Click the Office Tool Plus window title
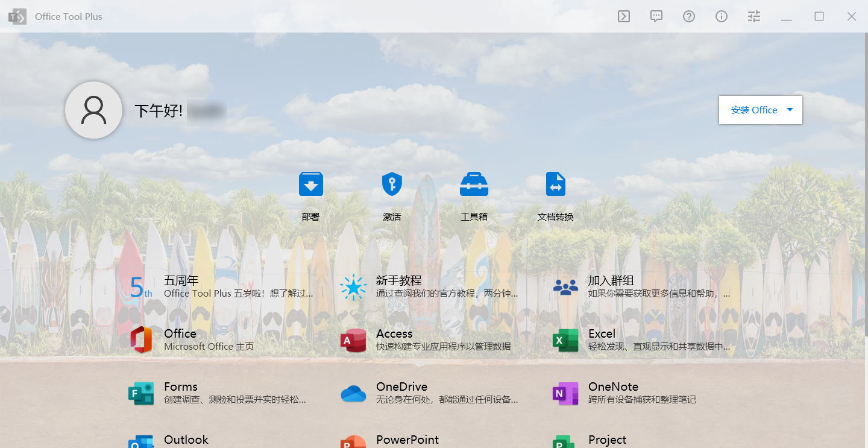 tap(69, 16)
